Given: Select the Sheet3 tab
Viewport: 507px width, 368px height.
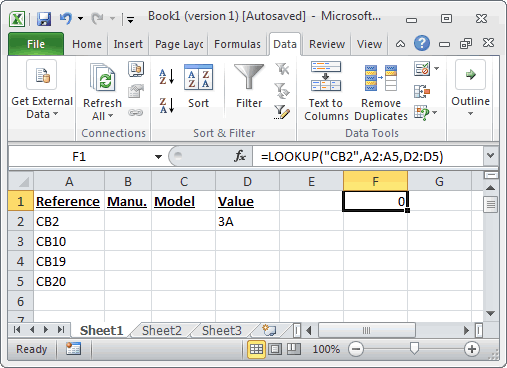Looking at the screenshot, I should click(222, 330).
